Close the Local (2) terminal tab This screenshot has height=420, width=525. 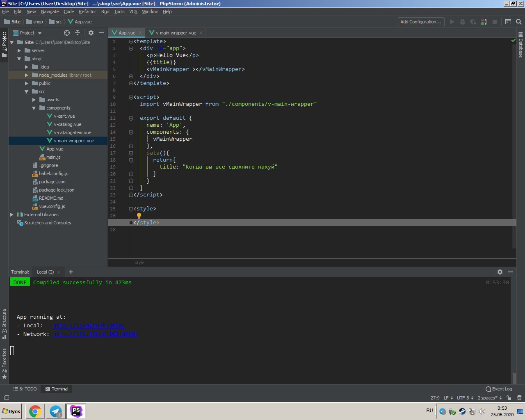[59, 272]
